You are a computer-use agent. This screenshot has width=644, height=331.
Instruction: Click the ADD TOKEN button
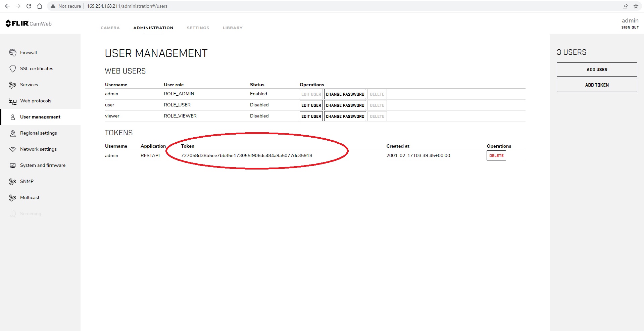[x=597, y=85]
